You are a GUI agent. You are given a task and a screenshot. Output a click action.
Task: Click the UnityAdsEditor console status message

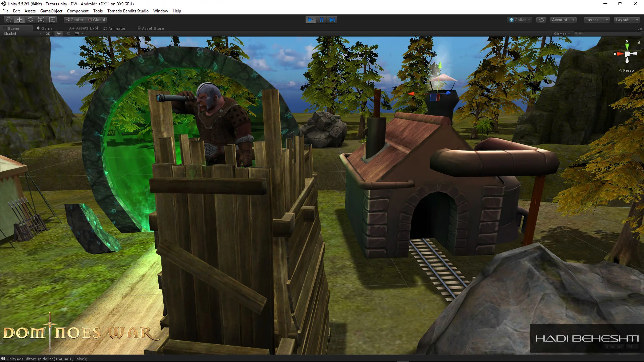coord(47,359)
